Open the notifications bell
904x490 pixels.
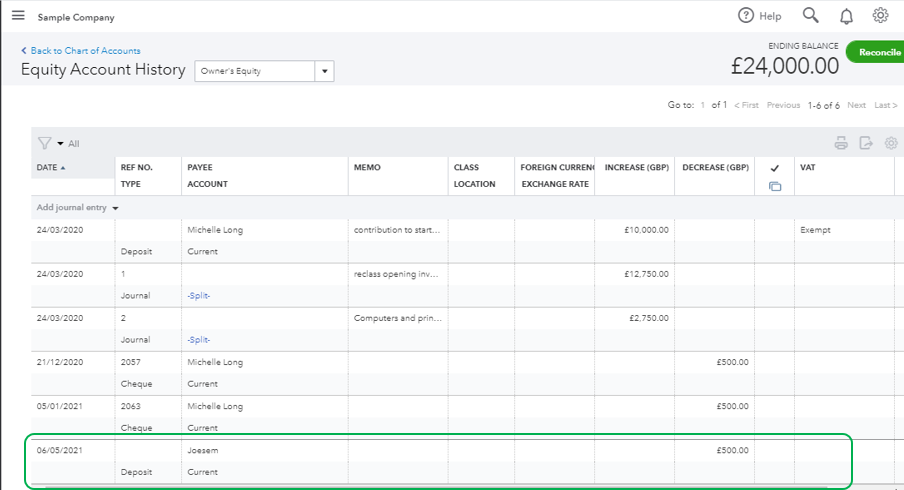click(x=846, y=16)
